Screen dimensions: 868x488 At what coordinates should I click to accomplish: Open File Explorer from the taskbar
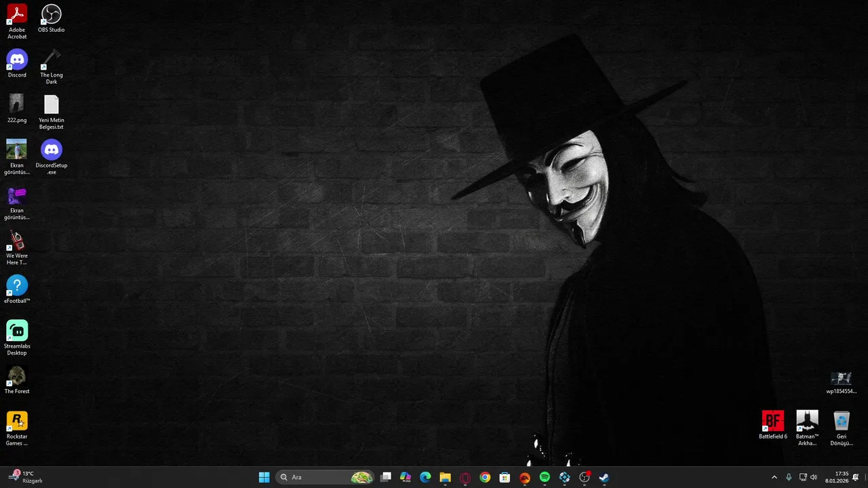tap(445, 477)
